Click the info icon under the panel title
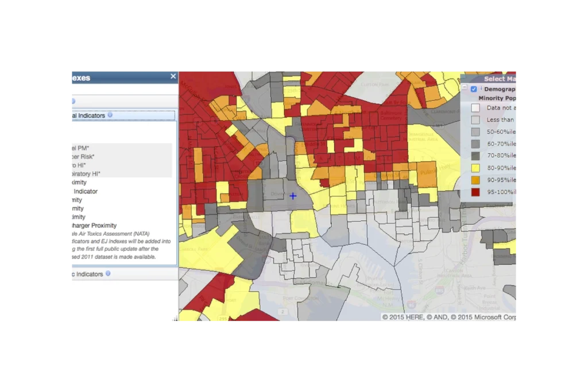Screen dimensions: 588x392 (73, 102)
